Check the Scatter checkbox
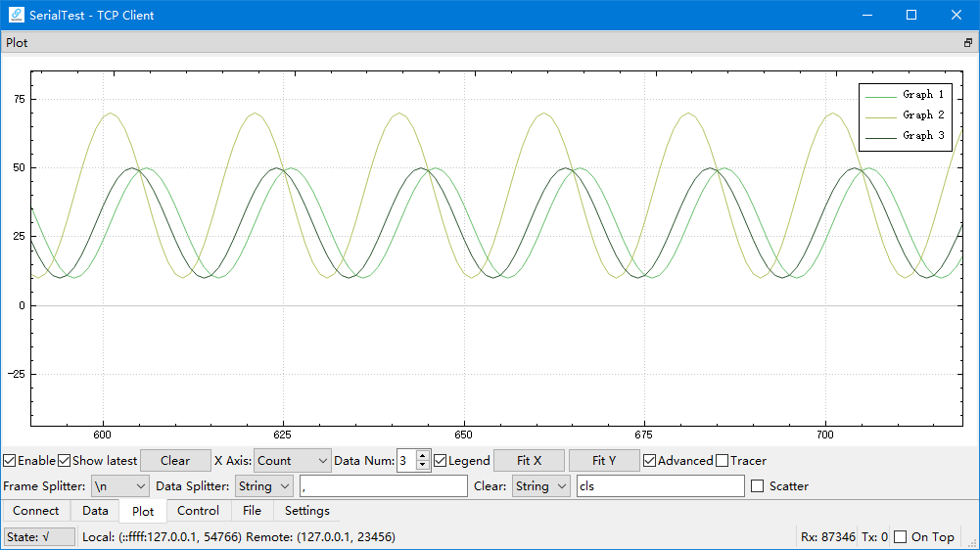 (x=757, y=486)
